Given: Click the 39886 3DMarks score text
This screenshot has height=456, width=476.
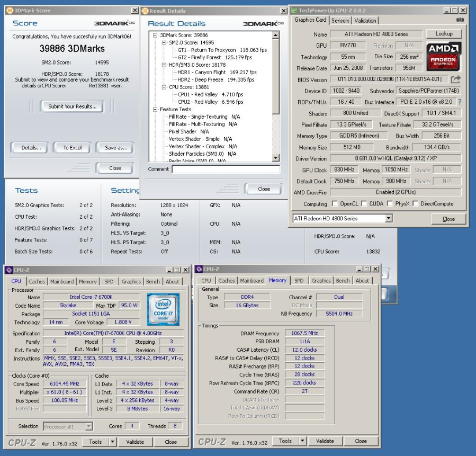Looking at the screenshot, I should 72,49.
